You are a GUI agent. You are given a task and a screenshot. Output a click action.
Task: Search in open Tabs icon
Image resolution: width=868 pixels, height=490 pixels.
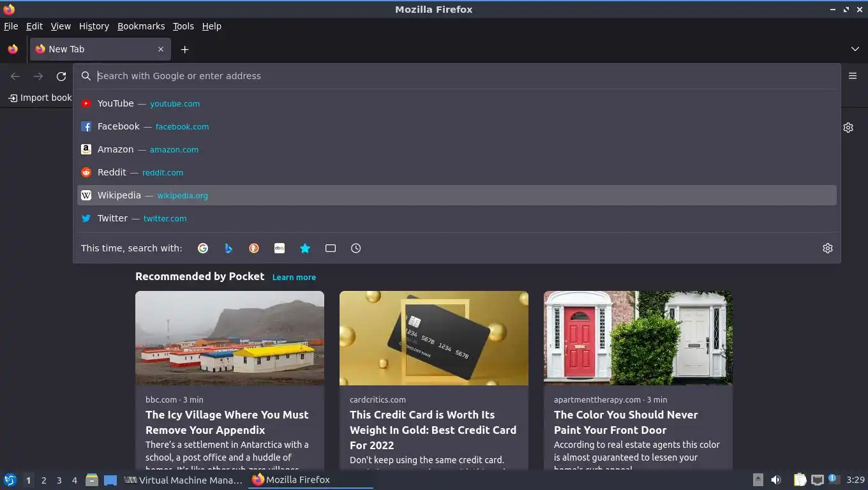tap(331, 248)
